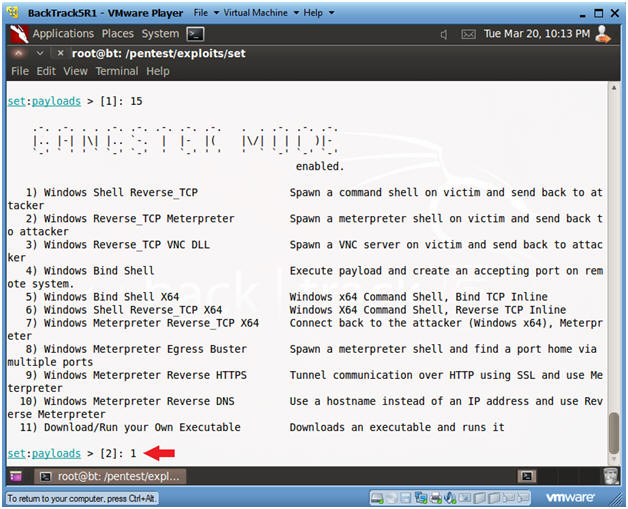Click the scrollbar up arrow
The image size is (628, 509).
pos(614,87)
